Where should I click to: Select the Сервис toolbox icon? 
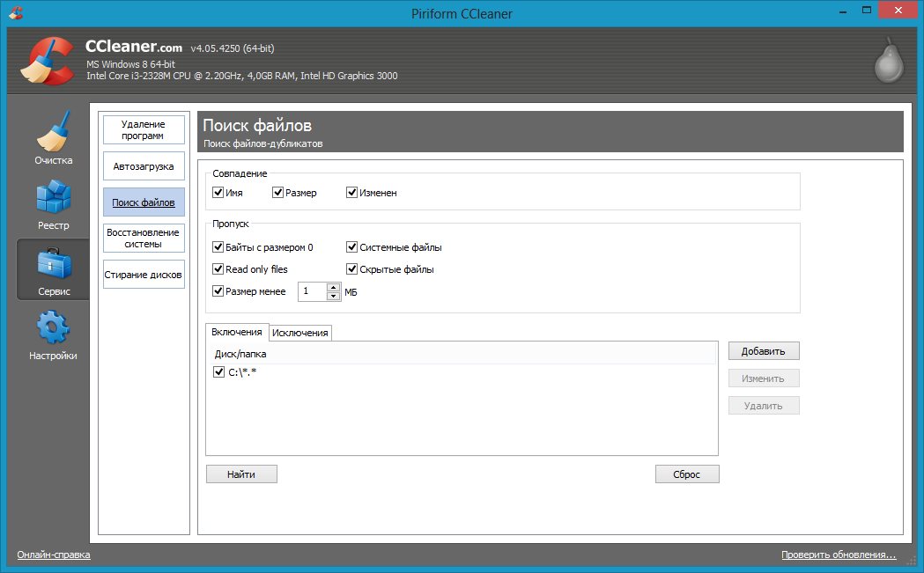coord(53,269)
